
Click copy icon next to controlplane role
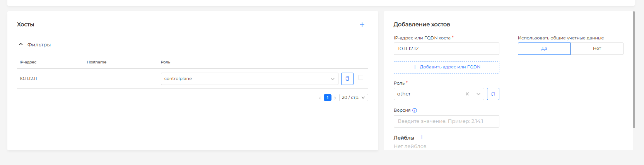pyautogui.click(x=347, y=79)
